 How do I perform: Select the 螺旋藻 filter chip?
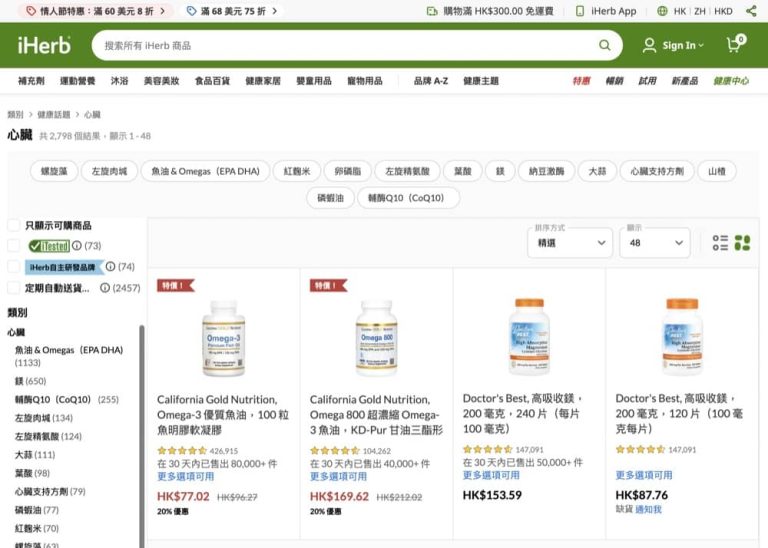(54, 171)
